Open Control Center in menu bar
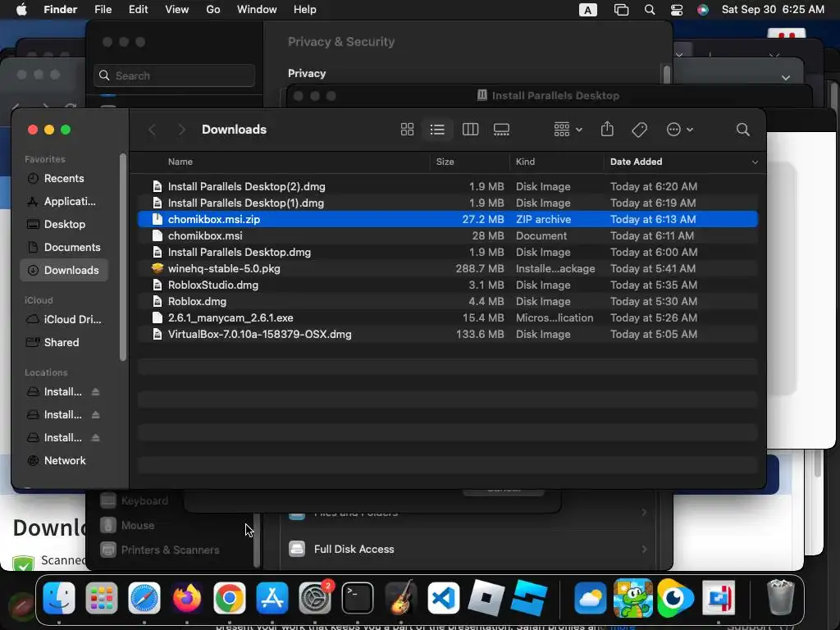The image size is (840, 630). click(677, 10)
